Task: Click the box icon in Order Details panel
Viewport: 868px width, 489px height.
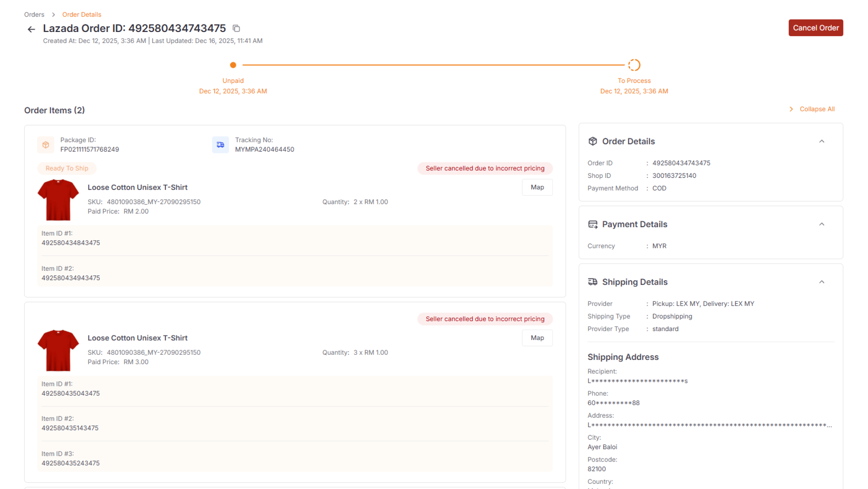Action: [592, 141]
